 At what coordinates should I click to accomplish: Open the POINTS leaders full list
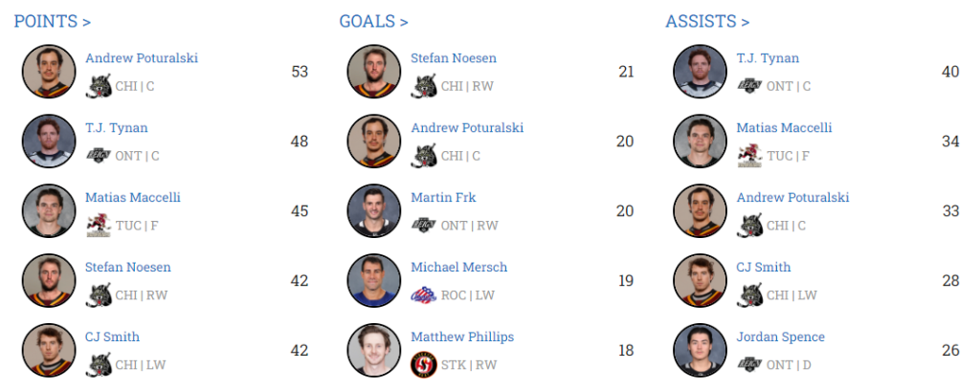tap(53, 21)
